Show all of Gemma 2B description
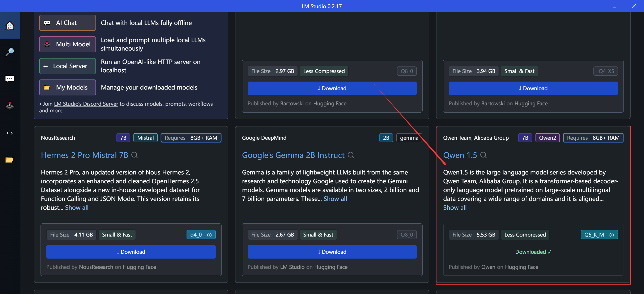This screenshot has width=644, height=294. click(335, 199)
